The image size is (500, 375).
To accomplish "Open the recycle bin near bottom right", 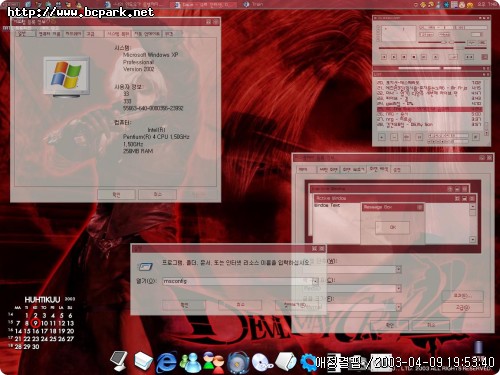I will tap(478, 348).
